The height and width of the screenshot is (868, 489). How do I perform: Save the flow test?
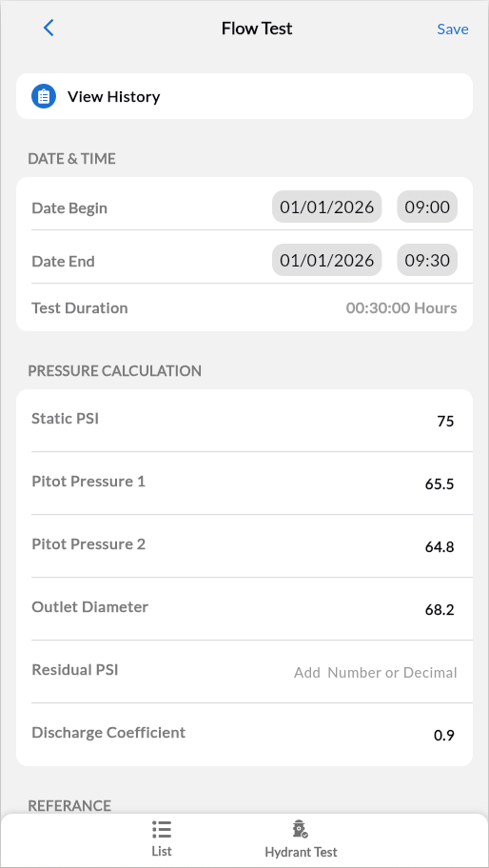(x=453, y=29)
